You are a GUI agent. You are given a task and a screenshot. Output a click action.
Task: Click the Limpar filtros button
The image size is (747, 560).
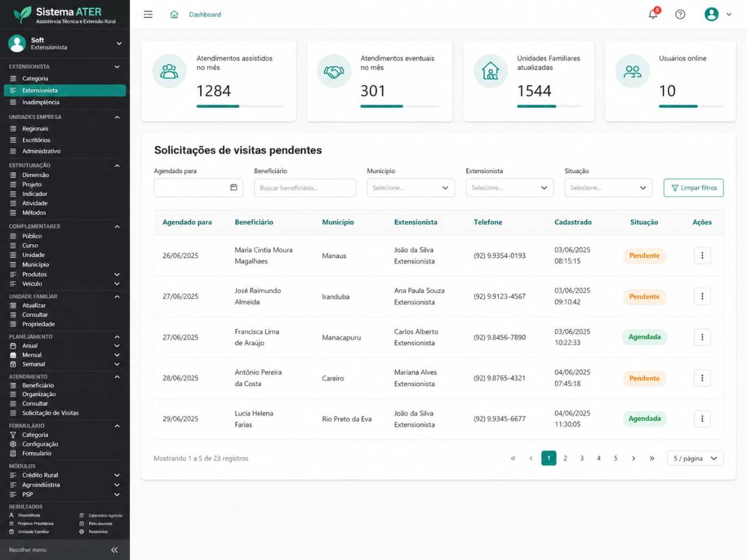tap(693, 188)
